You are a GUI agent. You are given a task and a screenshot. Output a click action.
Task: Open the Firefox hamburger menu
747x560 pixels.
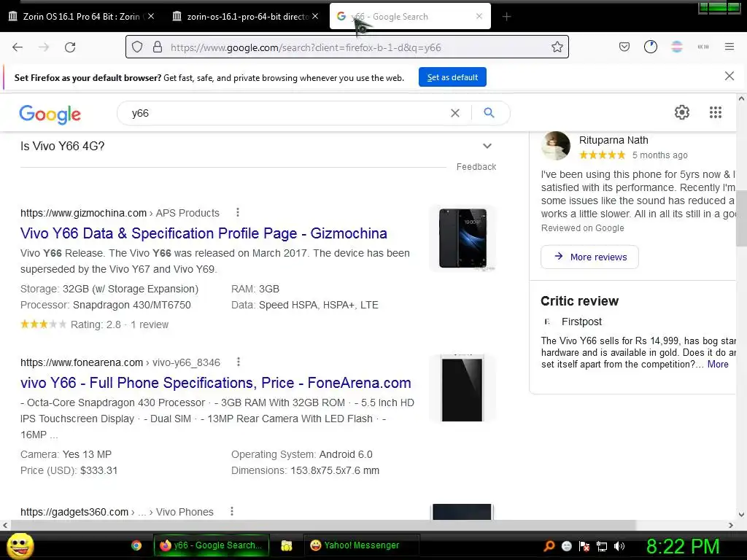click(x=729, y=47)
